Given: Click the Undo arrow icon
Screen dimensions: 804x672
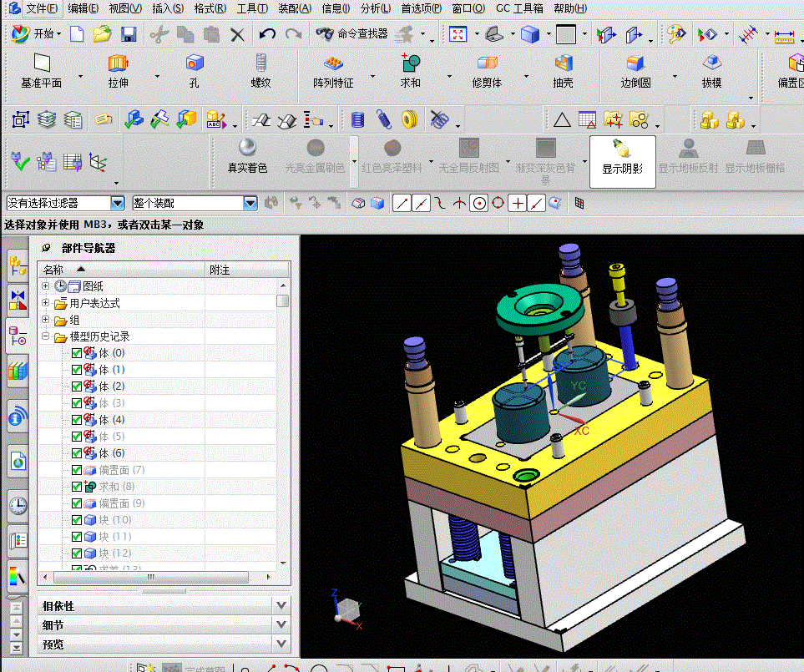Looking at the screenshot, I should pos(267,34).
